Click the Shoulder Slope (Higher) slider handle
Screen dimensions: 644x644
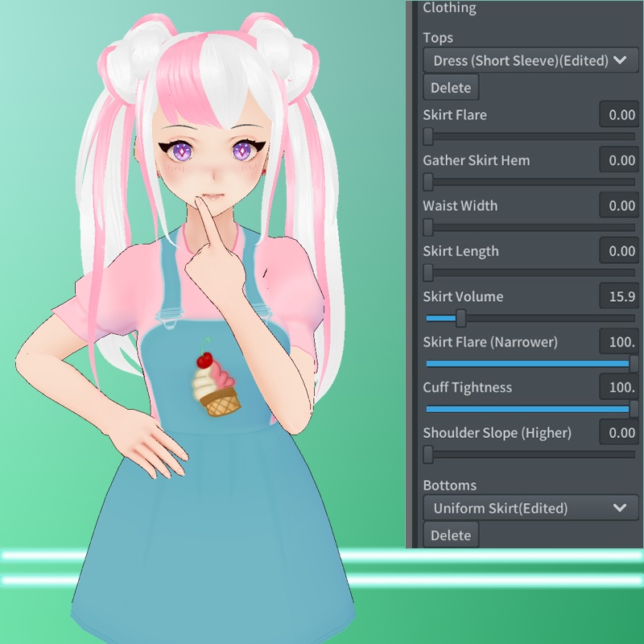430,455
